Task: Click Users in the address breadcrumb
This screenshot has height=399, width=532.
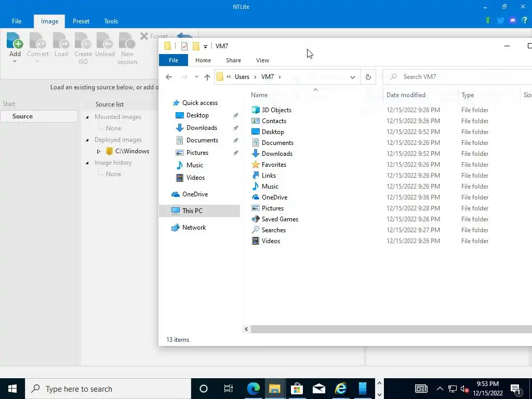Action: point(242,77)
